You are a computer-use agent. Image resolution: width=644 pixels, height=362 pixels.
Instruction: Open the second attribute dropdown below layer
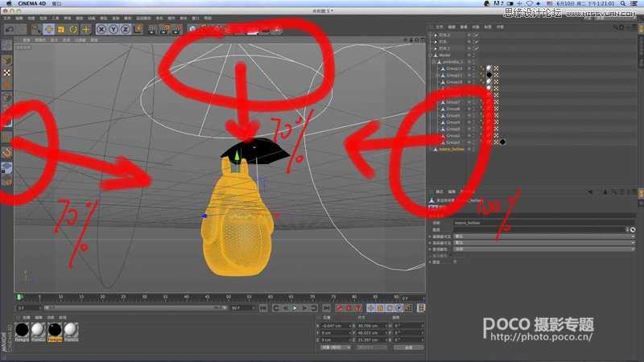[x=544, y=243]
